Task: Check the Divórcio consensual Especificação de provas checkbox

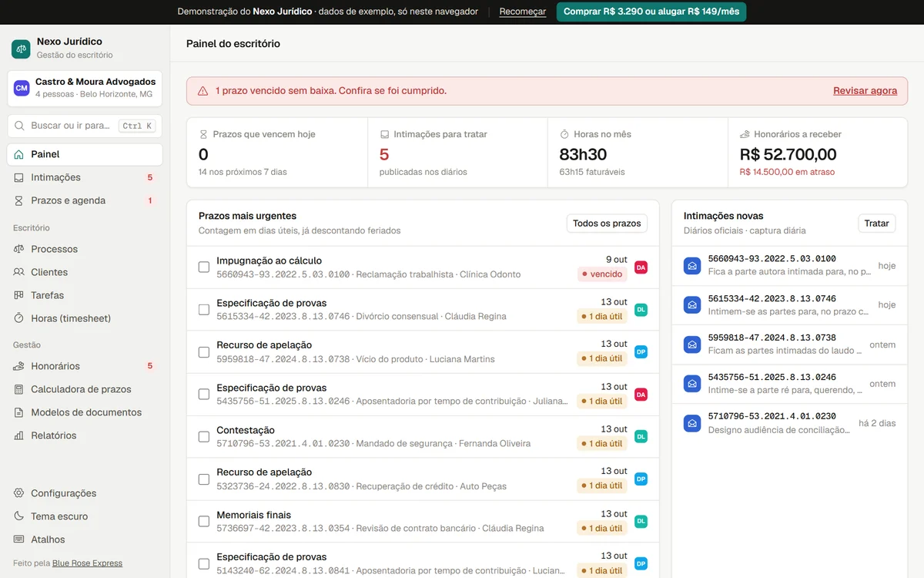Action: (x=204, y=310)
